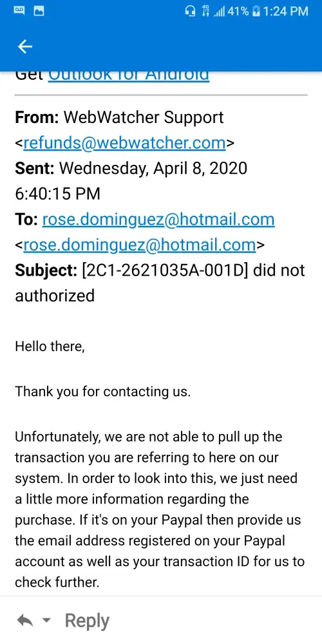This screenshot has width=322, height=644.
Task: Tap the signal strength bars icon
Action: point(218,12)
